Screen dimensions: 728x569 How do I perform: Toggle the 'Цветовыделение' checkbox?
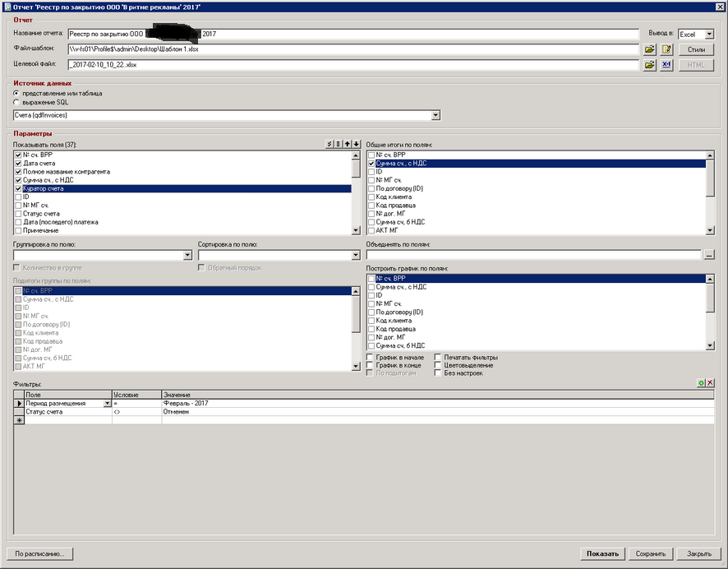439,365
